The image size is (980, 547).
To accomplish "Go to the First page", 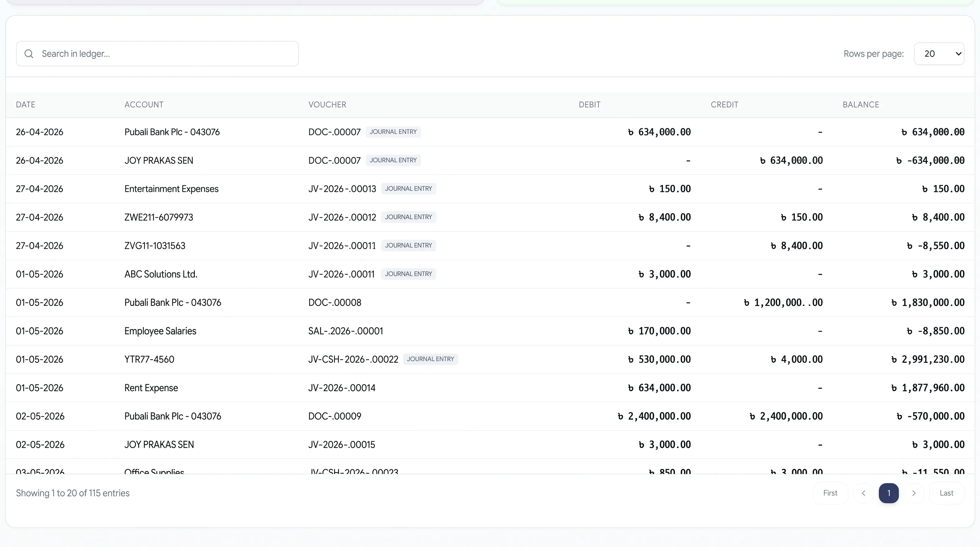I will click(x=830, y=493).
